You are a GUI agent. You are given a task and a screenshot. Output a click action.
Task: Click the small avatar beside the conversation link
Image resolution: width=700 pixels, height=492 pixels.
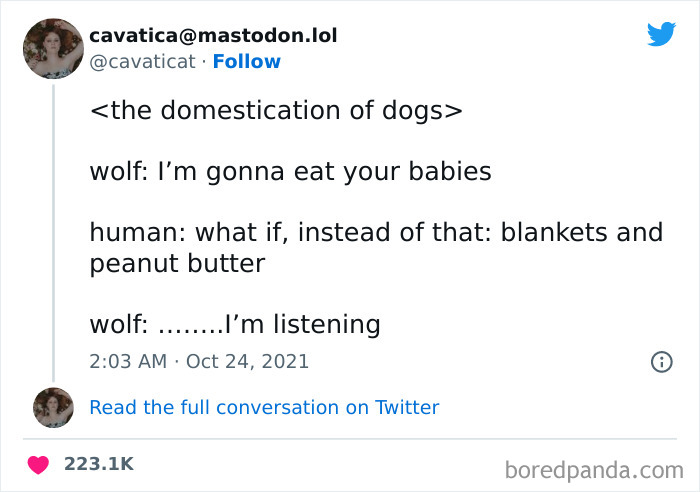[x=53, y=408]
